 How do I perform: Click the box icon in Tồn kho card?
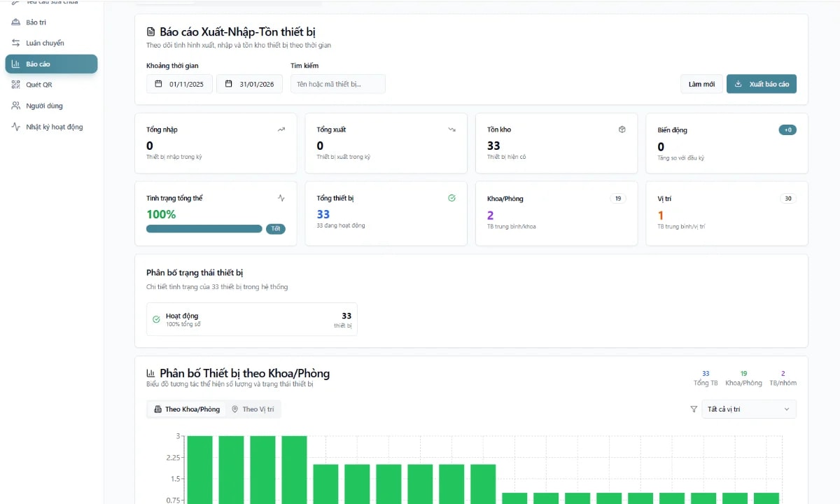(622, 129)
